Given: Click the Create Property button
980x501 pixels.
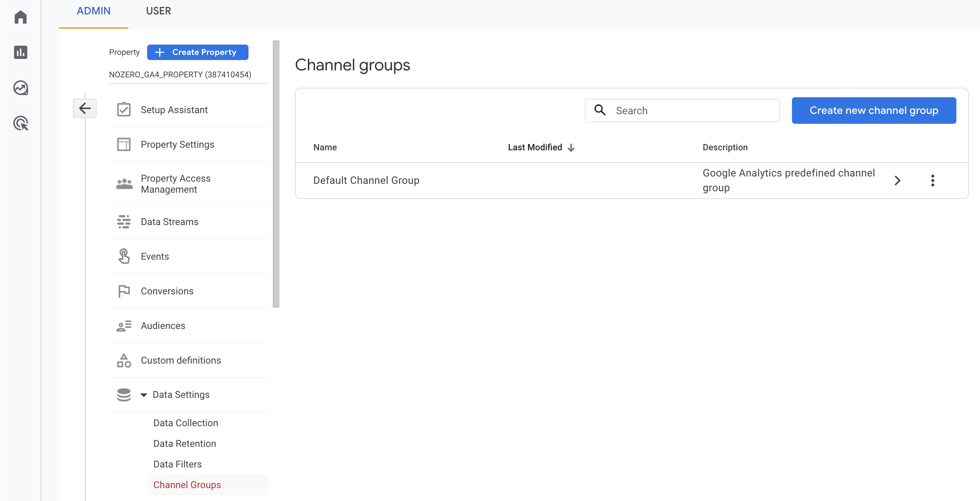Looking at the screenshot, I should (198, 52).
